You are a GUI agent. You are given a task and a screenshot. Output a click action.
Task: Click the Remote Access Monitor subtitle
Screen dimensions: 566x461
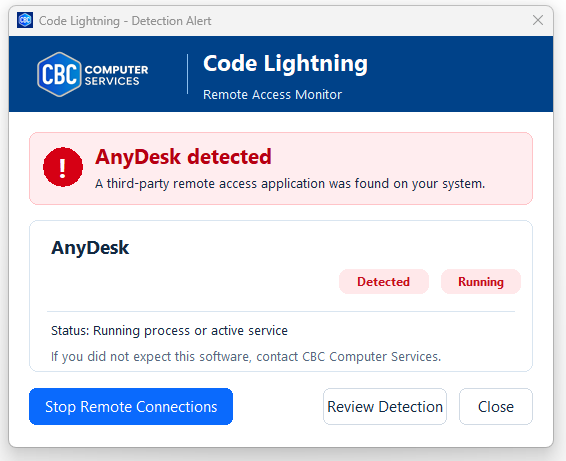point(272,95)
